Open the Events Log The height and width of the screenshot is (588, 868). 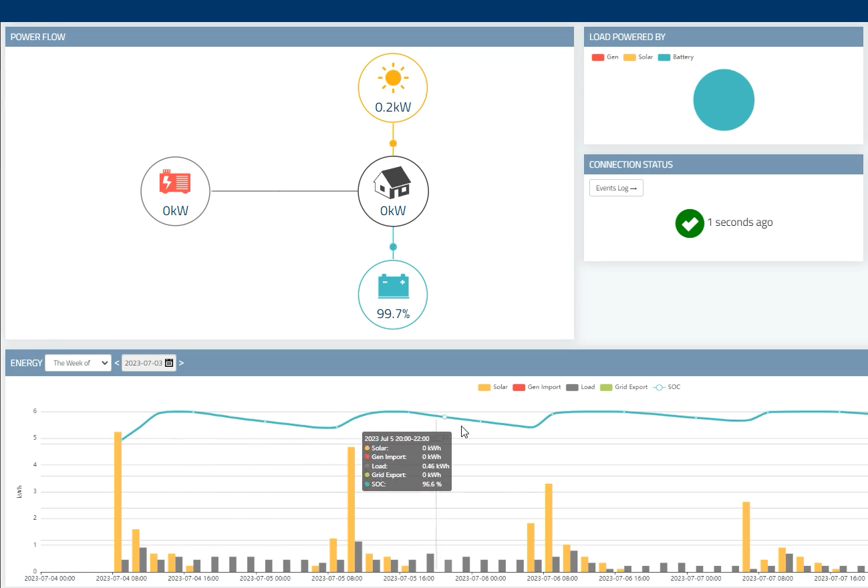pyautogui.click(x=616, y=188)
